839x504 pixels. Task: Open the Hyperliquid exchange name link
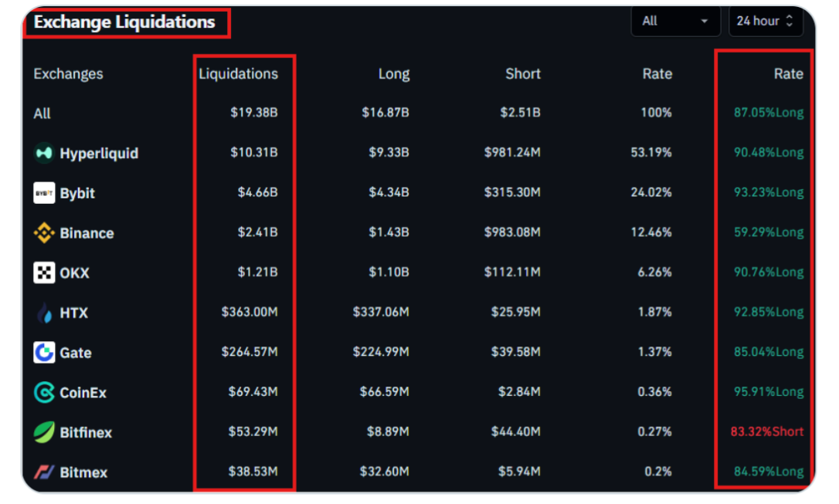[x=99, y=154]
